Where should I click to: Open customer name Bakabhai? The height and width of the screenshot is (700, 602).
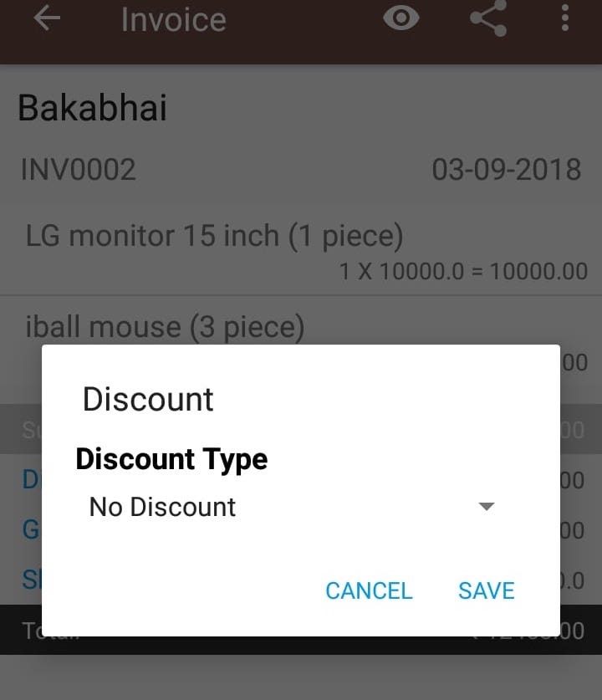tap(92, 108)
